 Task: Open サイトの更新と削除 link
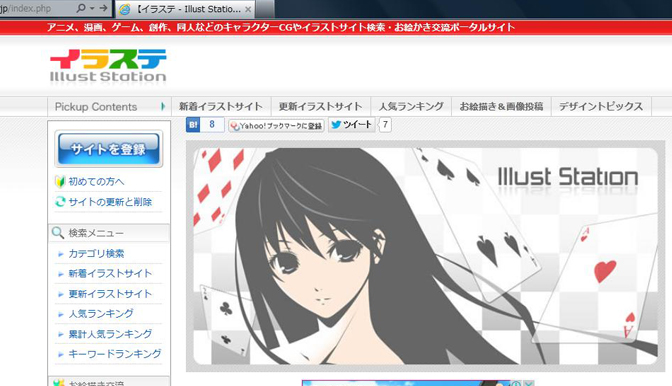110,202
